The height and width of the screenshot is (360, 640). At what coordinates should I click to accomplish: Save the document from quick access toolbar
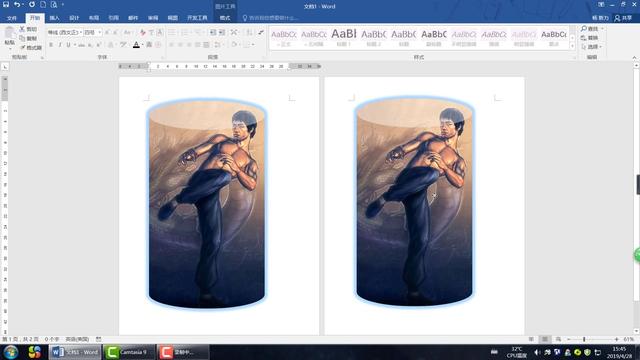6,4
